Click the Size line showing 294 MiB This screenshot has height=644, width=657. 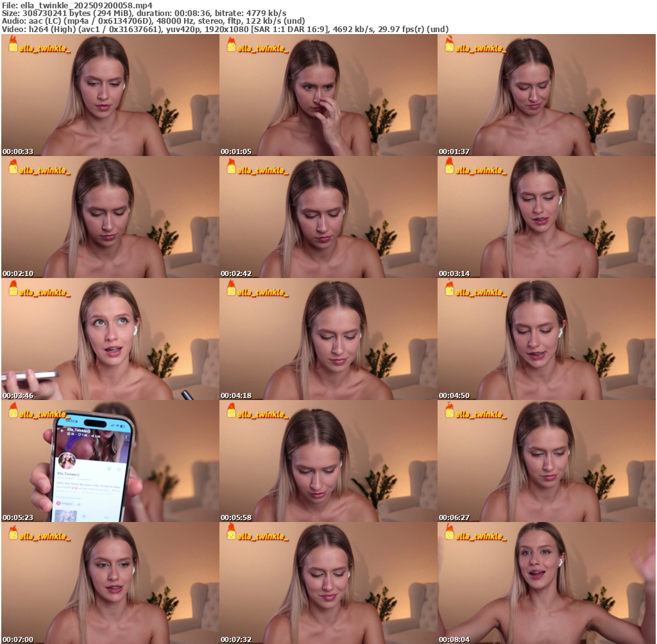point(144,13)
